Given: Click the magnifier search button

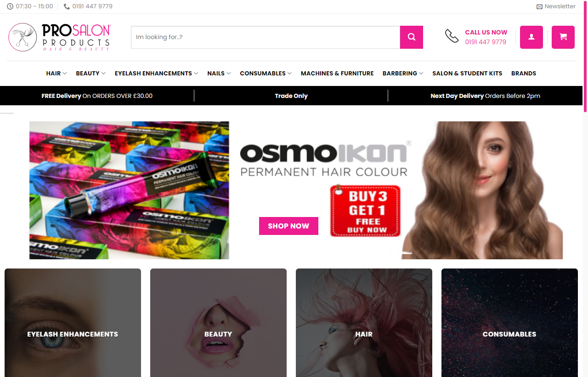Looking at the screenshot, I should [x=412, y=37].
